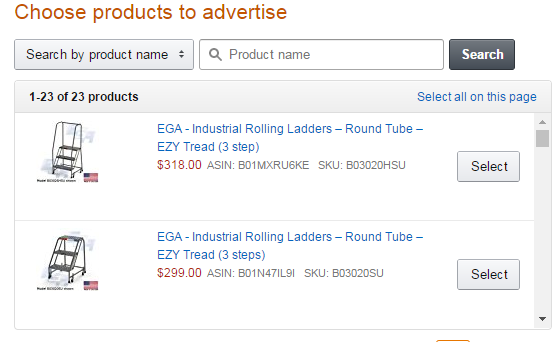Screen dimensions: 557x361
Task: Click the $318.00 price of first product
Action: tap(179, 165)
